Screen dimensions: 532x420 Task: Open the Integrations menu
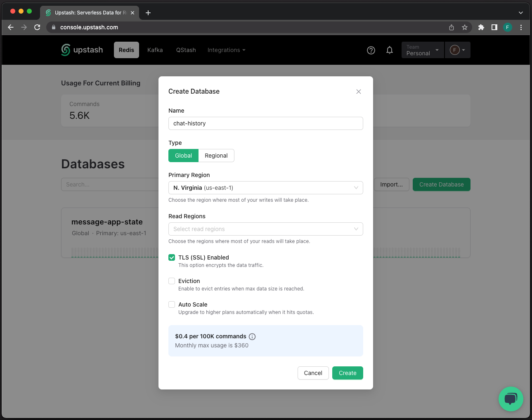[x=226, y=50]
